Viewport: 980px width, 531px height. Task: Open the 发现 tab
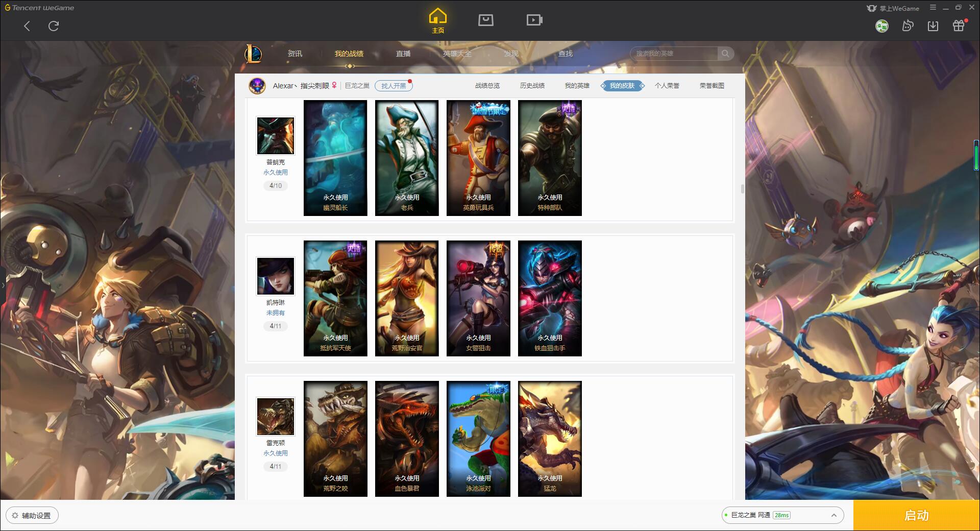511,54
